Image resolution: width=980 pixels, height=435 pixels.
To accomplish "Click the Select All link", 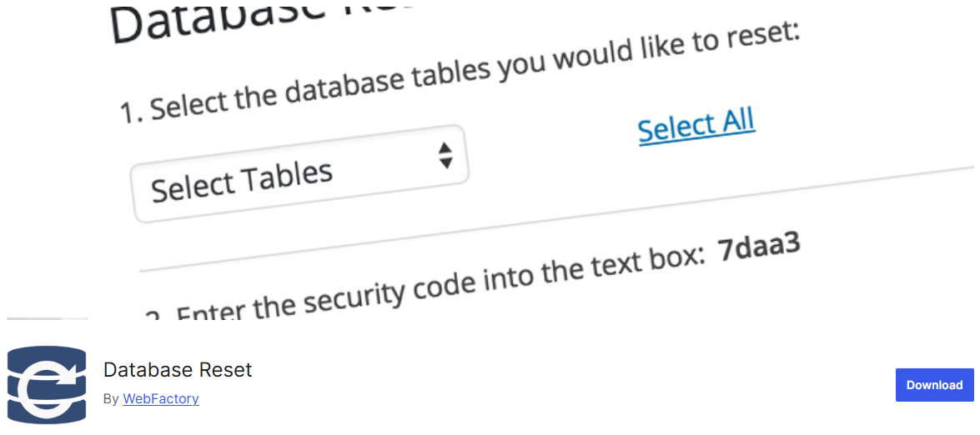I will (x=696, y=127).
